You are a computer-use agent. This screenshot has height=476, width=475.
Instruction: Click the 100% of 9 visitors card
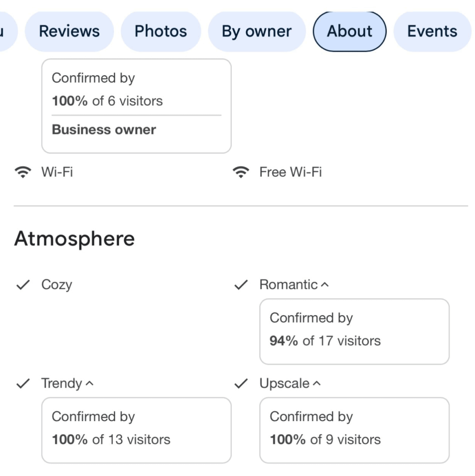click(x=354, y=430)
